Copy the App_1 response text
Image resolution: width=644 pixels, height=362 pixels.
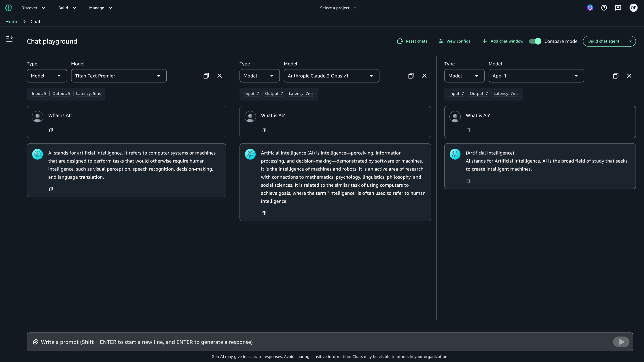(468, 181)
